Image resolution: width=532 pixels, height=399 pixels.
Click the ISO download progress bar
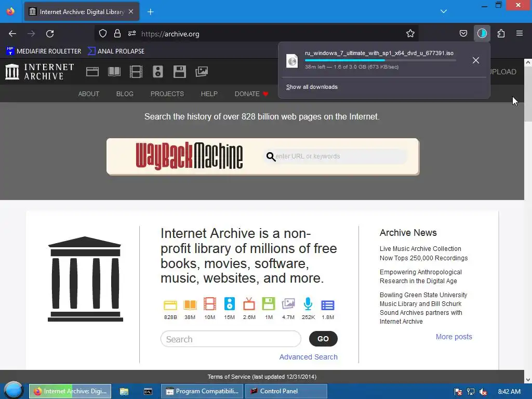[380, 60]
